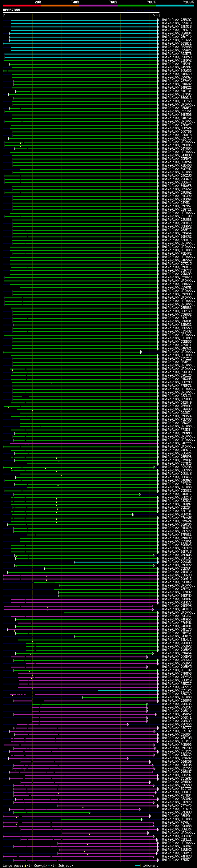Click the UniRef100_B4HGK9 label

[x=177, y=74]
